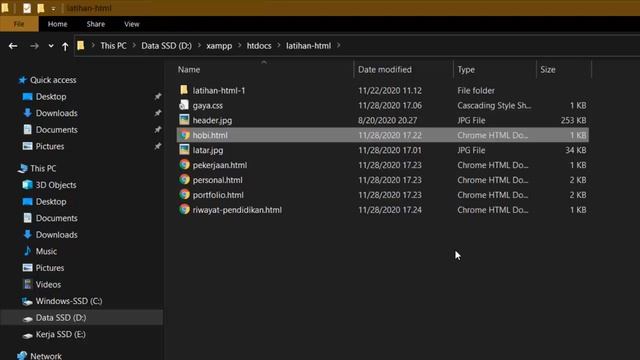The width and height of the screenshot is (640, 360).
Task: Open the Home ribbon tab
Action: tap(58, 24)
